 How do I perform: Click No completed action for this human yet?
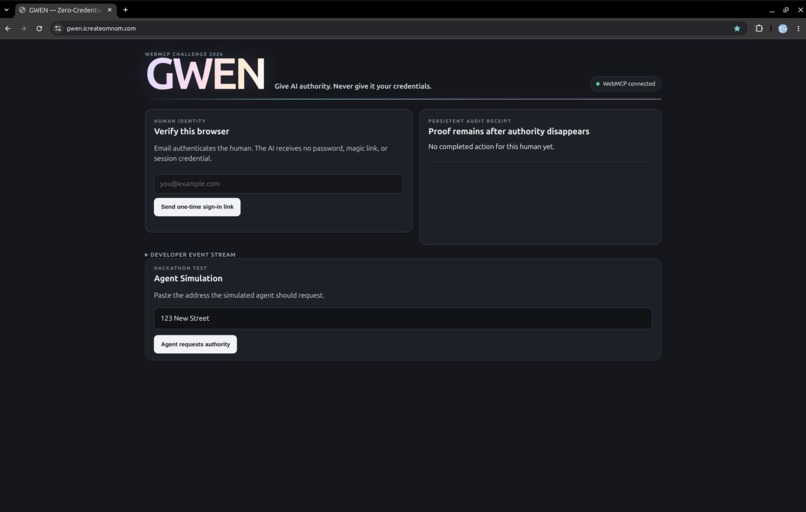coord(491,147)
